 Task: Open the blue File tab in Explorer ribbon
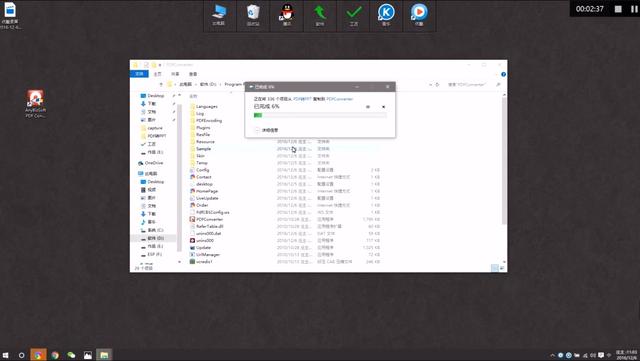[139, 74]
